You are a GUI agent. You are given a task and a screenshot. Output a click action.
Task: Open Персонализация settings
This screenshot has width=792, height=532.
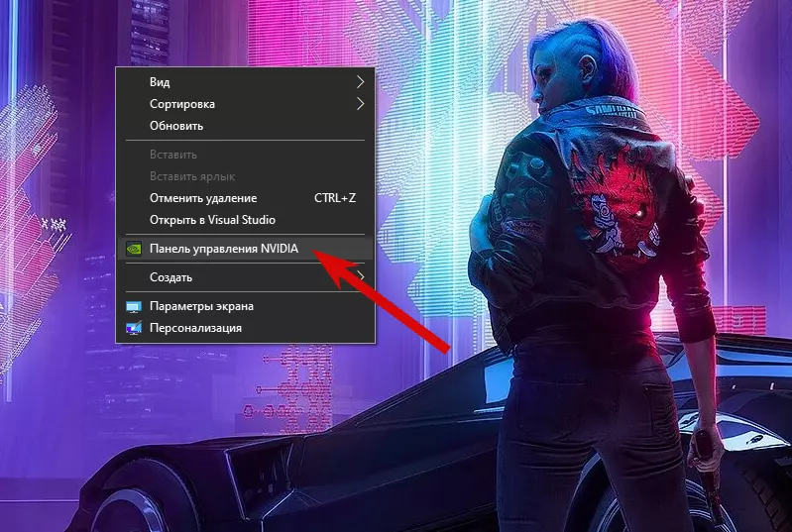point(246,328)
